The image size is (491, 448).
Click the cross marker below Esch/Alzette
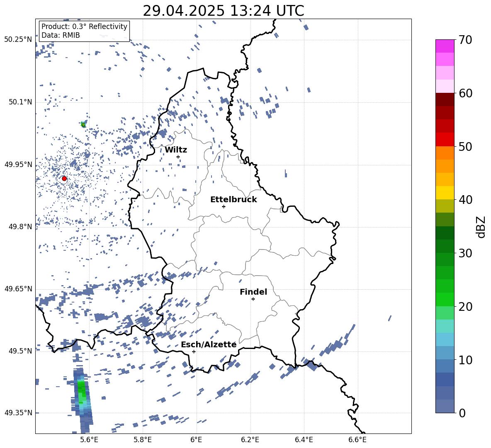pyautogui.click(x=194, y=351)
